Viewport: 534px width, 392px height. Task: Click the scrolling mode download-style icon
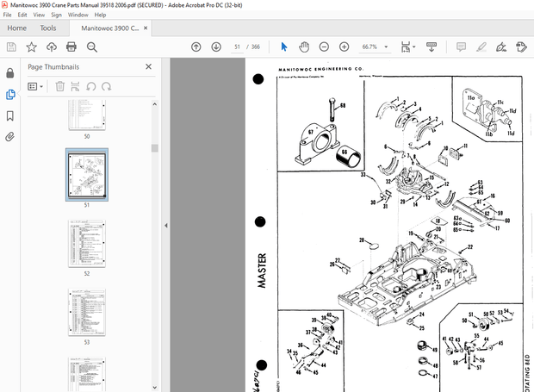[x=432, y=47]
